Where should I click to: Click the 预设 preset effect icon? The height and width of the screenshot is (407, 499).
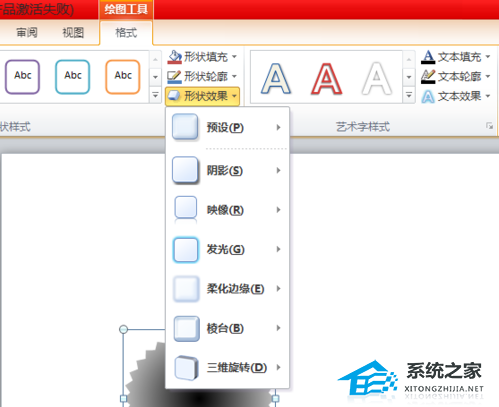pyautogui.click(x=185, y=127)
